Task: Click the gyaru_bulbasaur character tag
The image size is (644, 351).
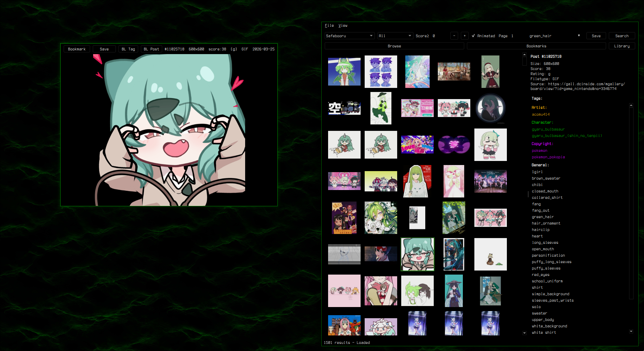Action: 548,129
